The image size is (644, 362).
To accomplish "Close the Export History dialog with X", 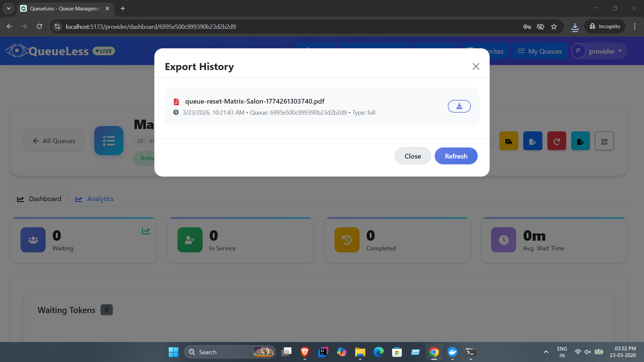I will [x=476, y=66].
